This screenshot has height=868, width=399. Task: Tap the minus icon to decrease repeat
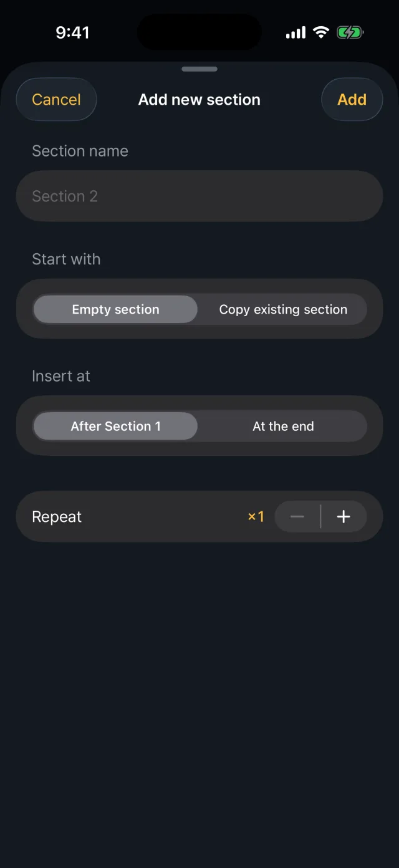(x=297, y=516)
